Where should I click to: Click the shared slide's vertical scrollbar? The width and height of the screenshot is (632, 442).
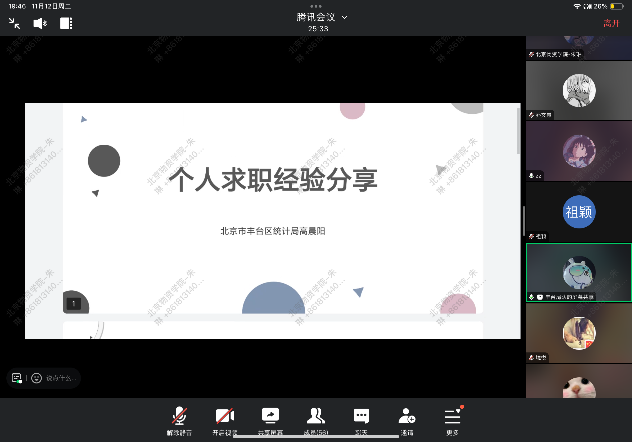[518, 130]
